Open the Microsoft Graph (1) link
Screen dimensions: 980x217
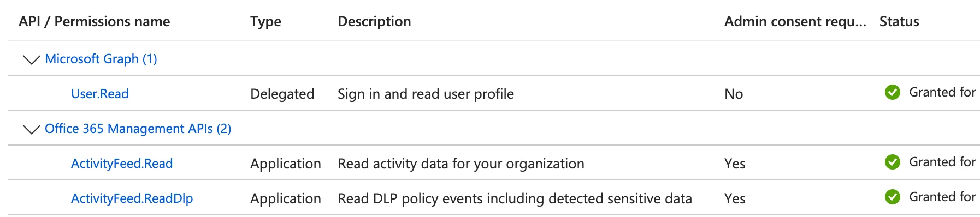101,59
